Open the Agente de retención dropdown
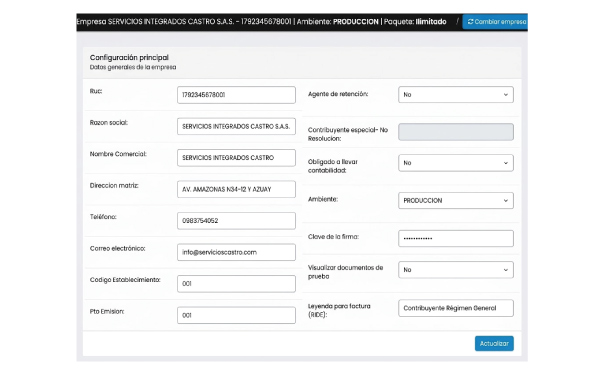Screen dimensions: 600x375 [456, 95]
